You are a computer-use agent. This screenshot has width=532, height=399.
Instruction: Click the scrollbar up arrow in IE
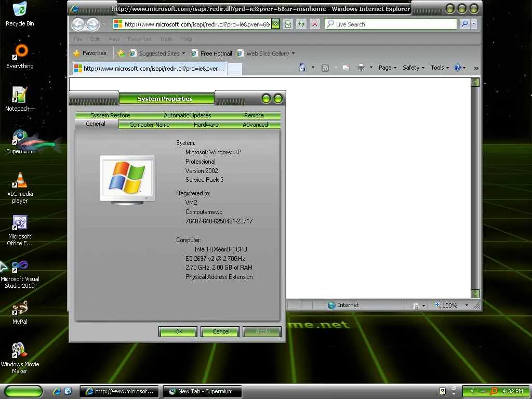click(475, 82)
